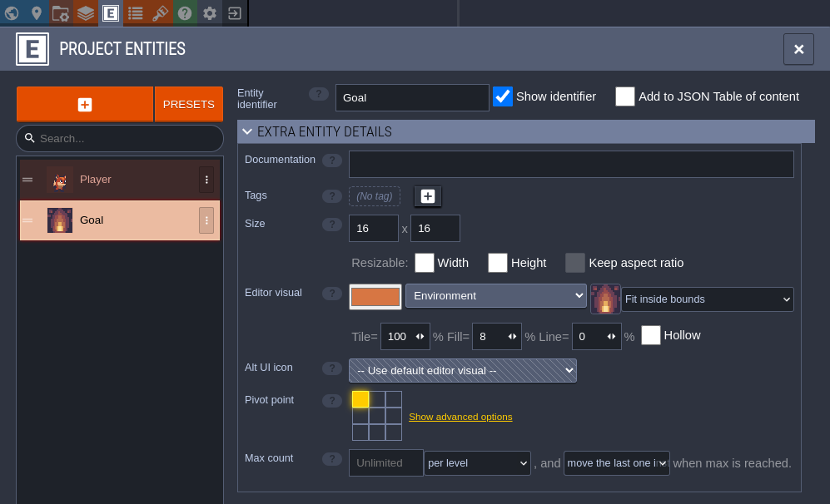The image size is (830, 504).
Task: Open the green Help icon
Action: [x=185, y=12]
